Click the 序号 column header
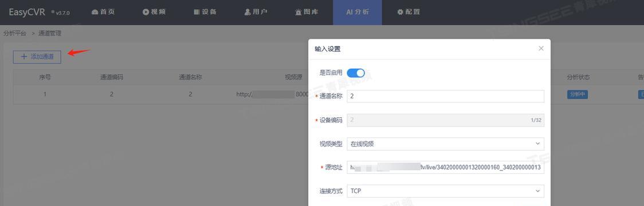The image size is (644, 206). (45, 77)
